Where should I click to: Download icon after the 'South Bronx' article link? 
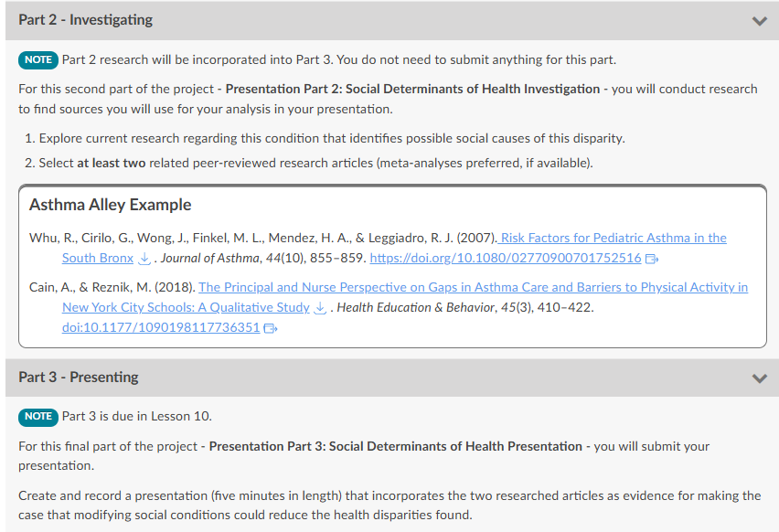click(x=144, y=259)
